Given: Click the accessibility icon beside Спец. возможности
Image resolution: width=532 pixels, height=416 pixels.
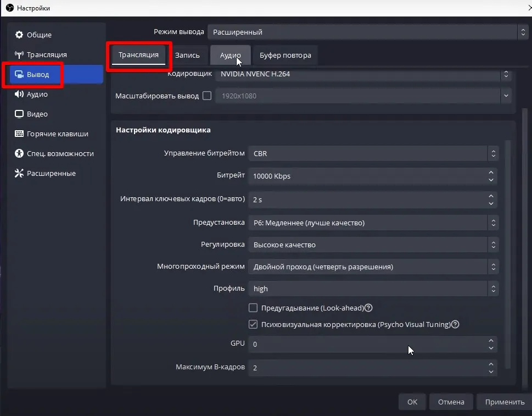Looking at the screenshot, I should [x=19, y=153].
